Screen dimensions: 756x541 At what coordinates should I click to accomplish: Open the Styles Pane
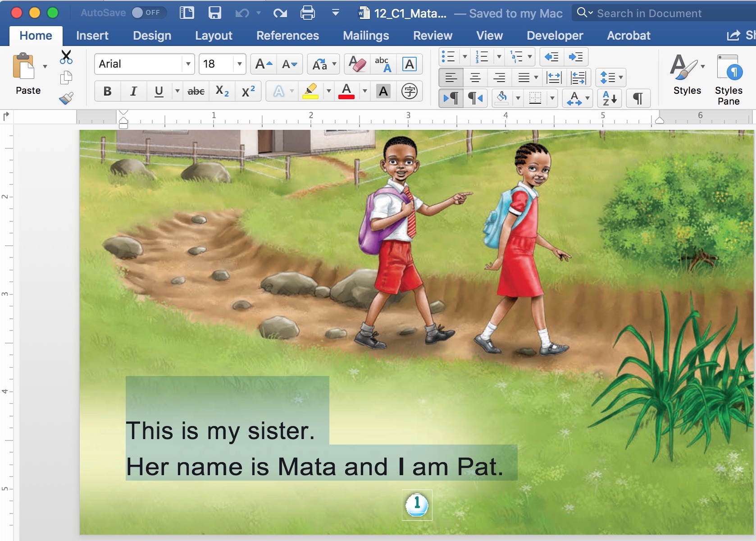click(x=729, y=80)
